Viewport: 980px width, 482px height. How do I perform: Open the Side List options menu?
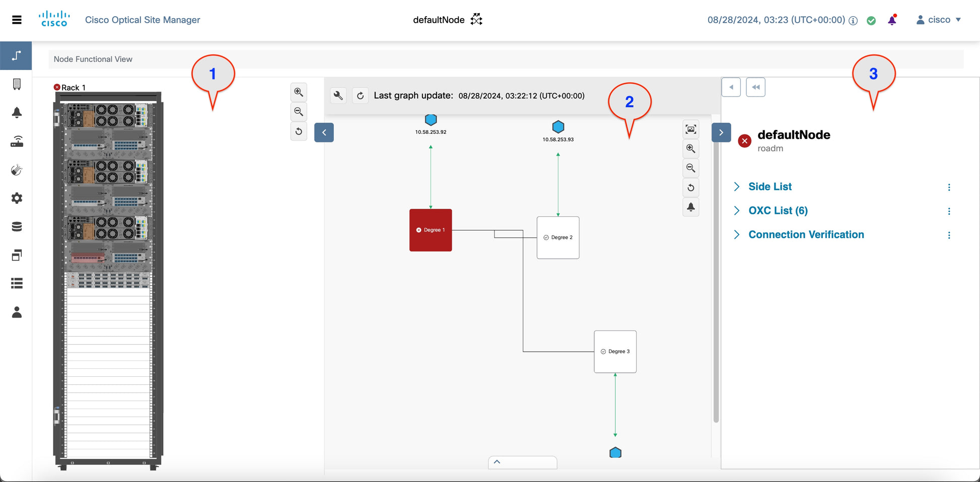[x=949, y=187]
